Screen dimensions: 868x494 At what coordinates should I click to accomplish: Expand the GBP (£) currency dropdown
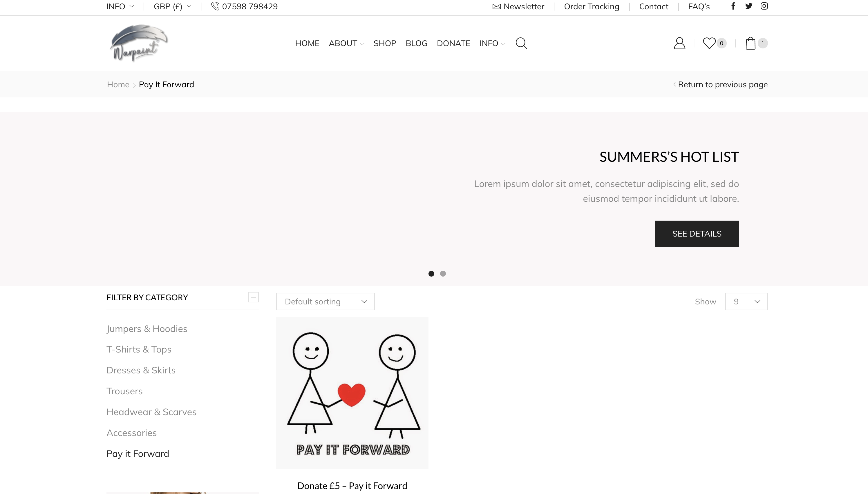[x=172, y=6]
